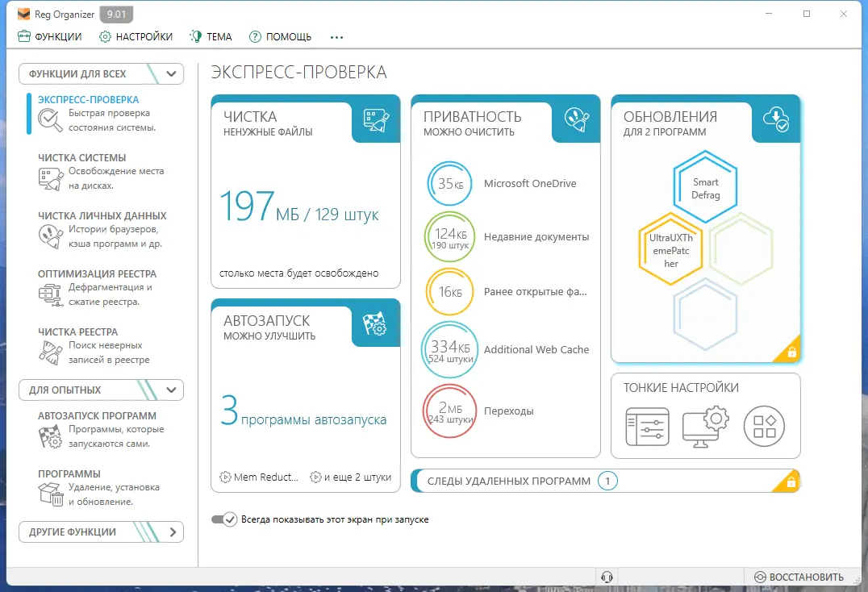Click the flag gear icon on АВТОЗАПУСК card
Image resolution: width=868 pixels, height=592 pixels.
(375, 324)
